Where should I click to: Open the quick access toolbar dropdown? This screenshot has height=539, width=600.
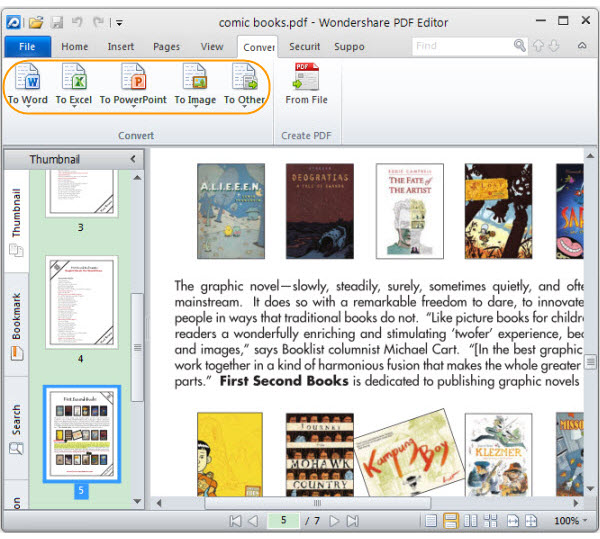[119, 23]
